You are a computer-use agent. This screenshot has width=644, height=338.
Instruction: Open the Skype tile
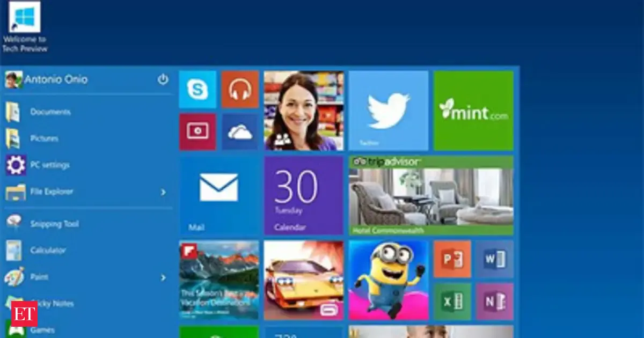197,90
